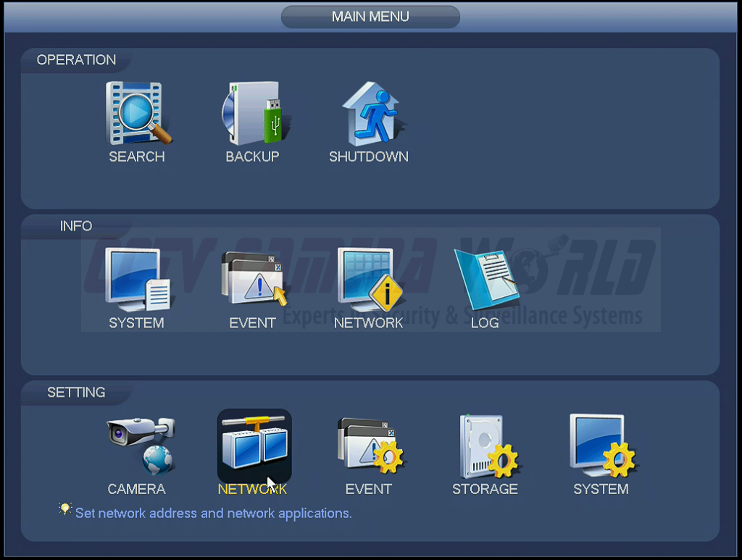Image resolution: width=742 pixels, height=560 pixels.
Task: Click the network address hint text
Action: pos(213,513)
